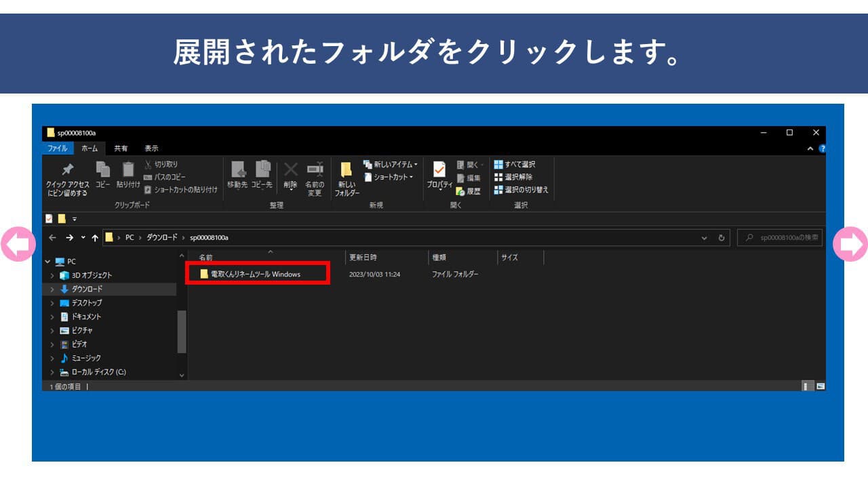Click PC in the address breadcrumb
The image size is (868, 488).
click(130, 238)
